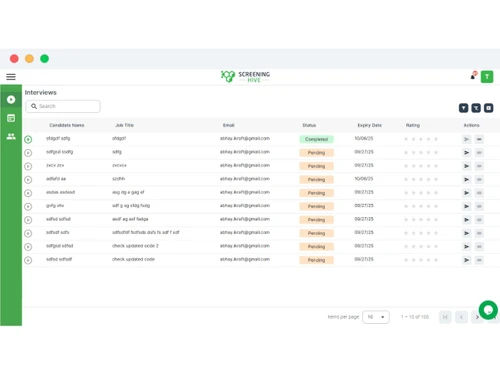The image size is (500, 375).
Task: Click the '1 – 10 of 105' range label
Action: [415, 317]
